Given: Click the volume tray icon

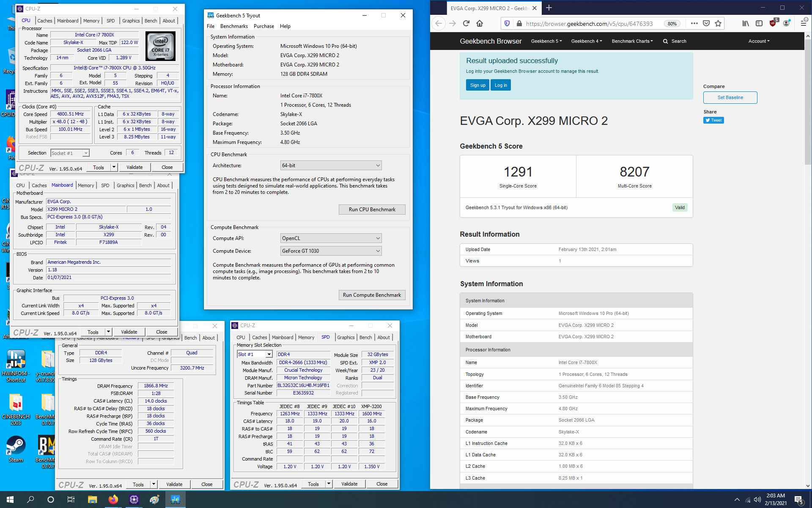Looking at the screenshot, I should (757, 500).
